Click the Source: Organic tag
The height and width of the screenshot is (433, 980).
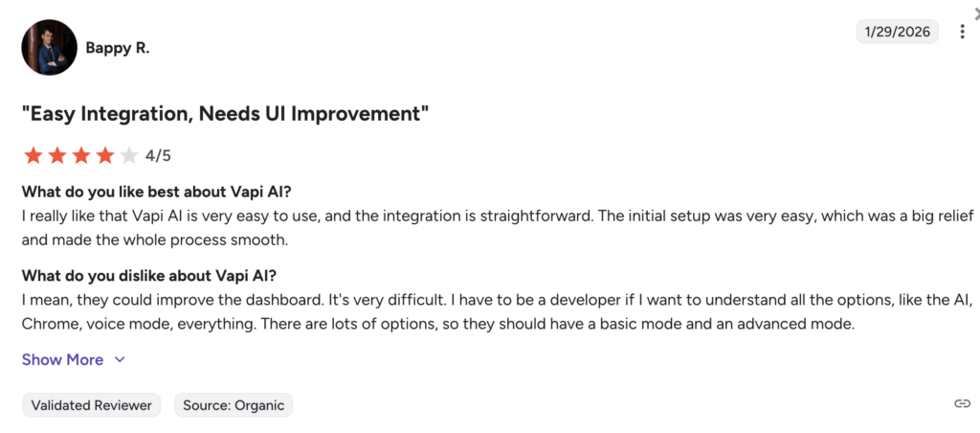[x=234, y=405]
